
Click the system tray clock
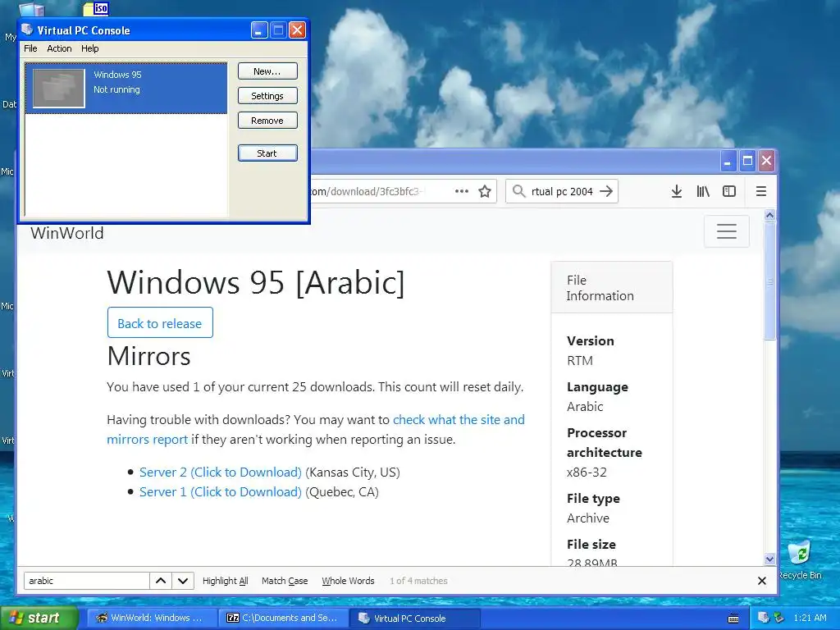coord(810,618)
